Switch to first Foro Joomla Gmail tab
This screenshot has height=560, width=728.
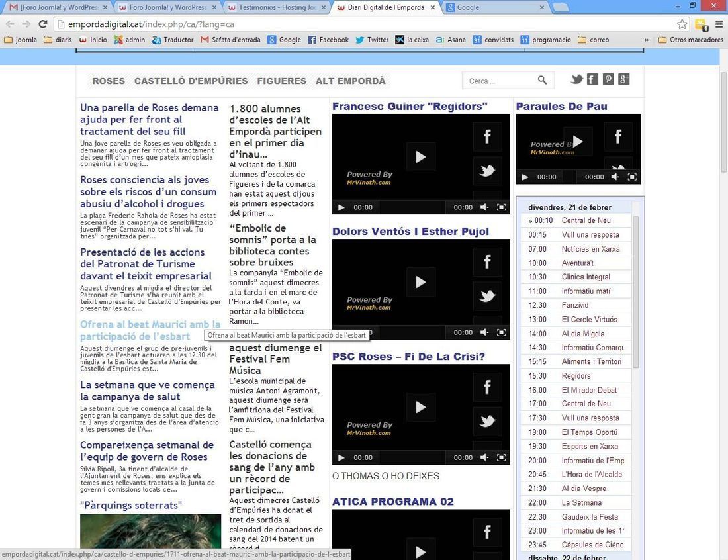tap(58, 7)
